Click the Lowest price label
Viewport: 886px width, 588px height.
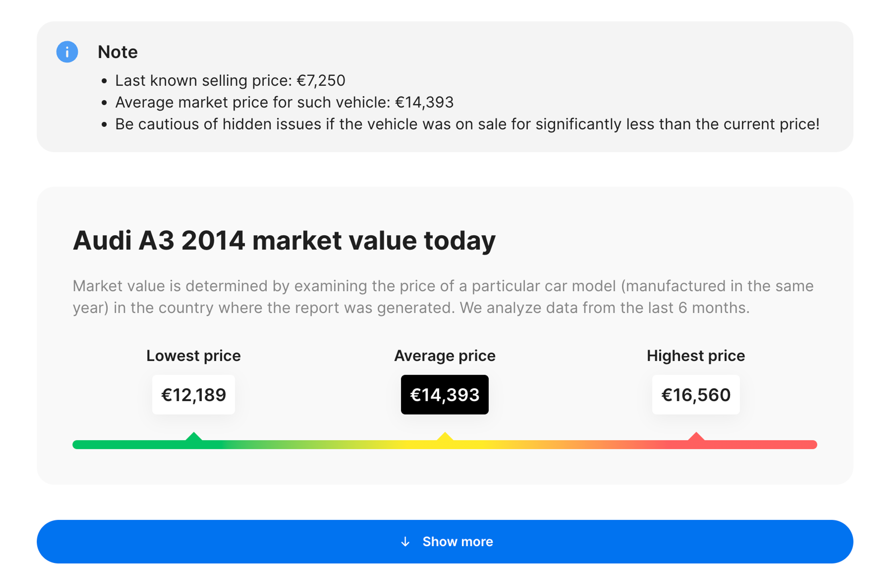tap(193, 355)
